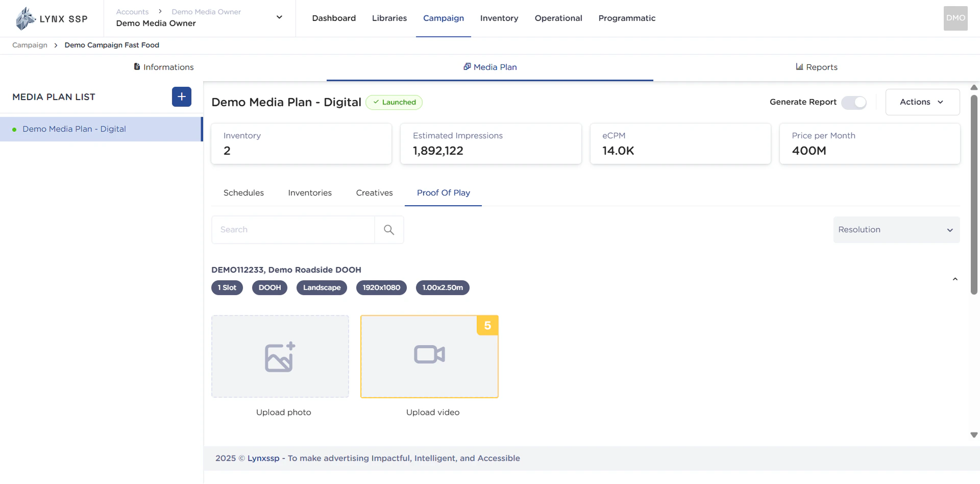Click the search magnifier icon
Viewport: 980px width, 484px height.
coord(389,230)
